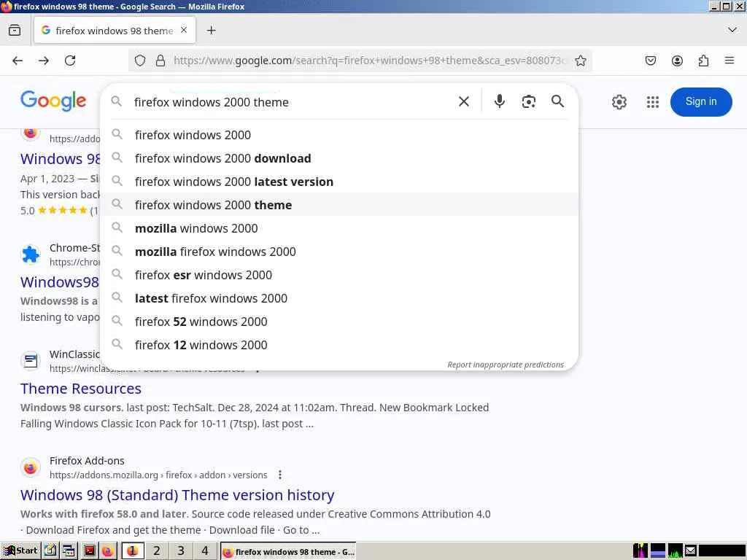Switch to virtual desktop 2
The height and width of the screenshot is (560, 747).
tap(157, 551)
